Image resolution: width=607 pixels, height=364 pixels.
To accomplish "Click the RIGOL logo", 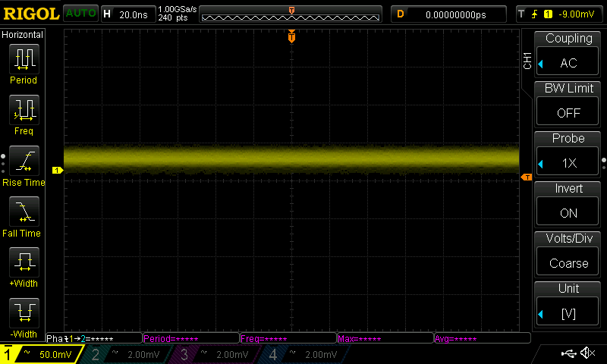I will [31, 14].
